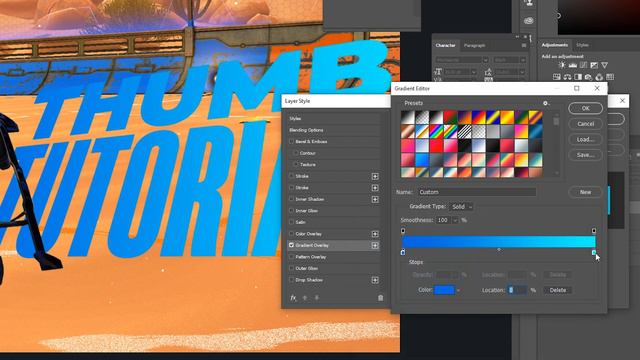Add another Gradient Overlay with plus icon

(375, 245)
